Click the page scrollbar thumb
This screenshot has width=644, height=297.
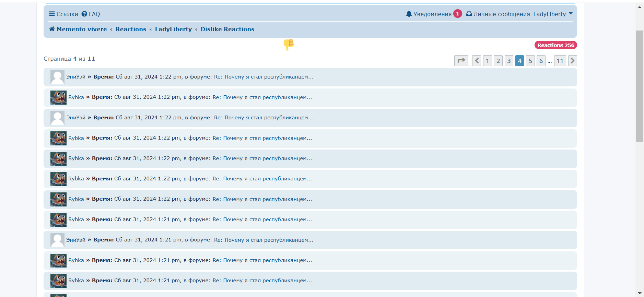640,86
